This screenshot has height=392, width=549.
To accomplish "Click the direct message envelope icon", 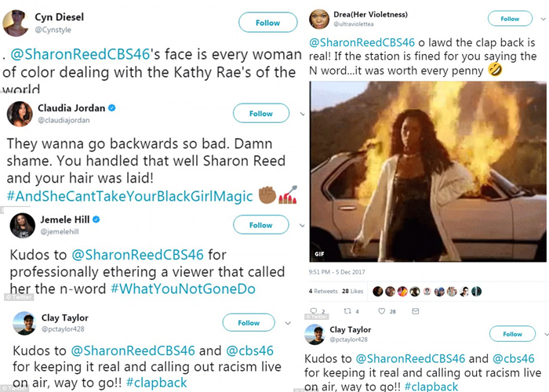I will 415,310.
